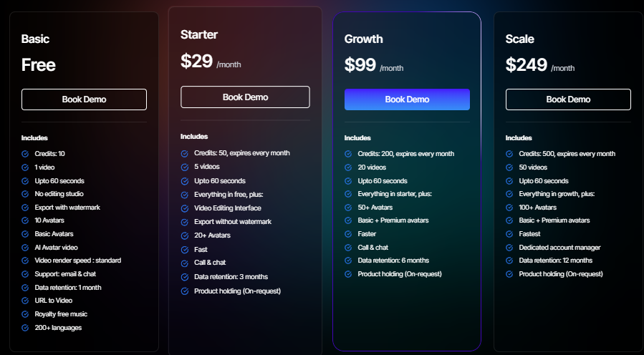Screen dimensions: 644x355
Task: Click the check icon next to '50+ Avatars'
Action: tap(348, 207)
